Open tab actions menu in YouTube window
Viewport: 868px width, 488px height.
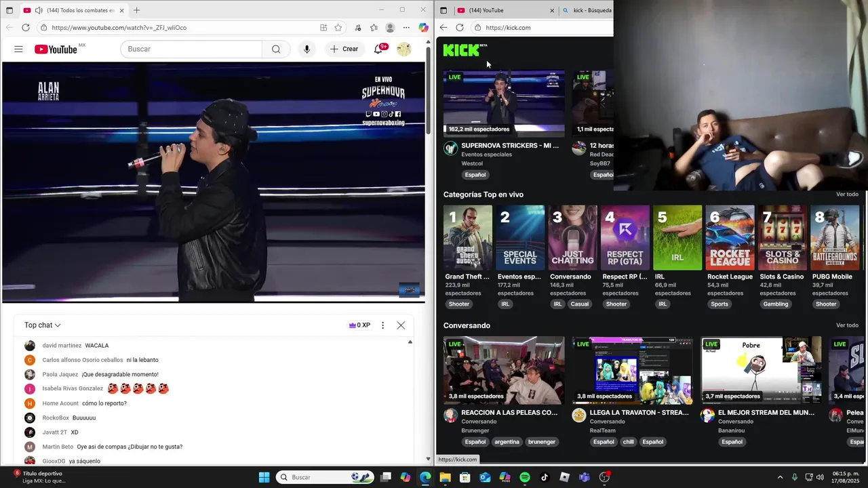click(9, 10)
